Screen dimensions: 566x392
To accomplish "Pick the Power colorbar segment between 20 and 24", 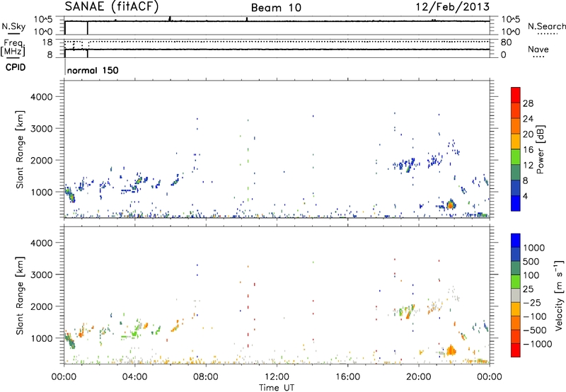I will click(x=516, y=127).
